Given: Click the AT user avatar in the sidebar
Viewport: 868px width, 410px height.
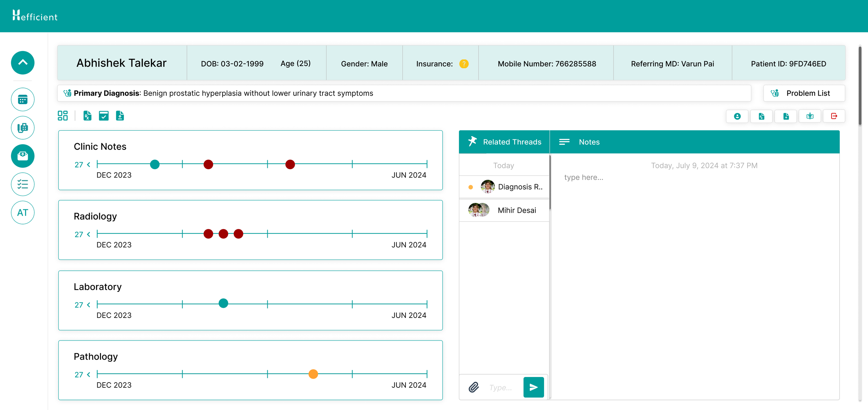Looking at the screenshot, I should [x=23, y=213].
